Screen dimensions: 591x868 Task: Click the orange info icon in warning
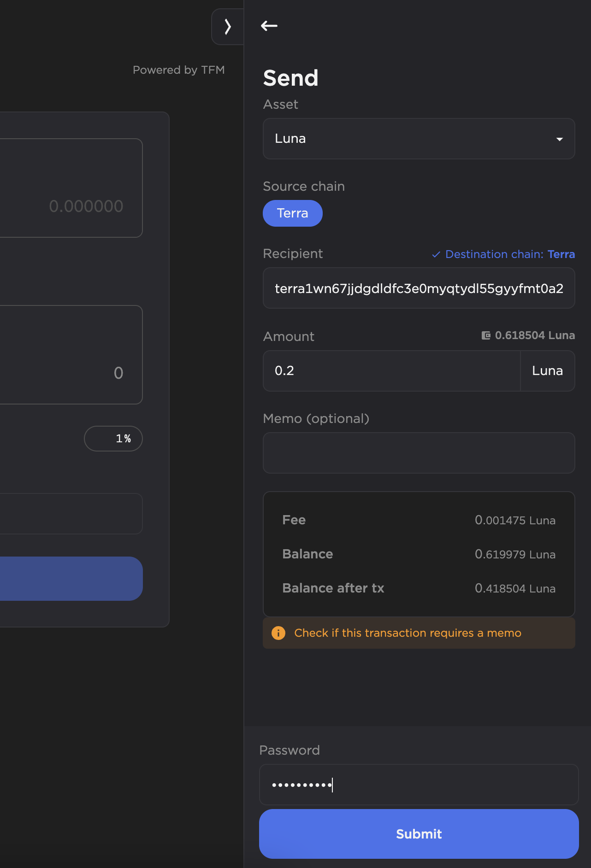click(x=278, y=633)
